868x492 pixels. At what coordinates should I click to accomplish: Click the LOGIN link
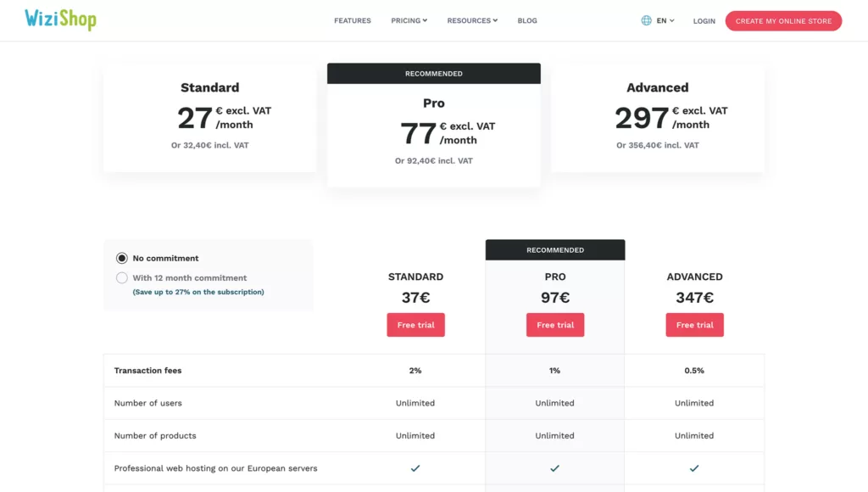(704, 21)
